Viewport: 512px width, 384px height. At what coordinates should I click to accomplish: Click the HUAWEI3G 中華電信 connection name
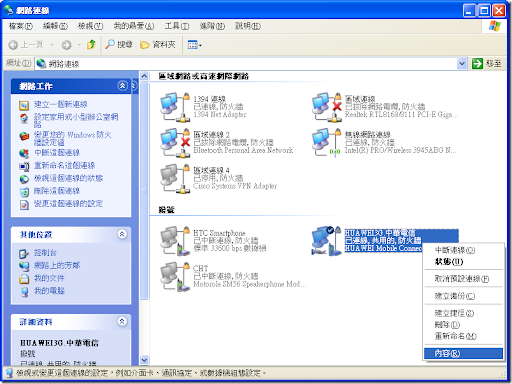point(380,233)
